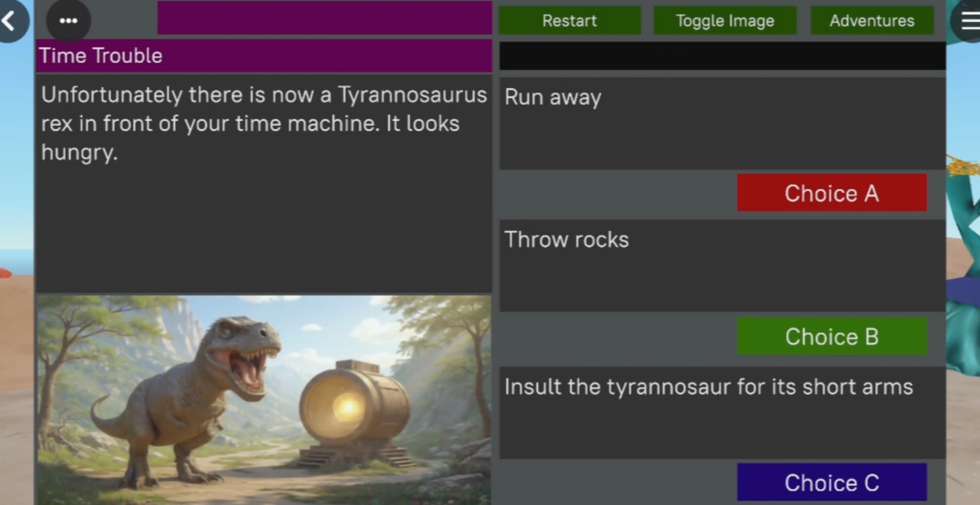Viewport: 980px width, 505px height.
Task: Restart the adventure
Action: point(569,21)
